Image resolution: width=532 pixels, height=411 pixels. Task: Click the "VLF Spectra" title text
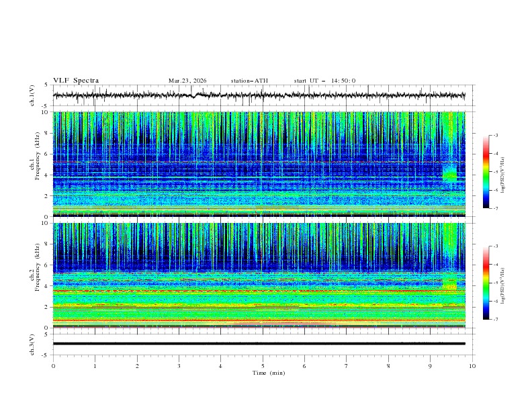pos(76,81)
